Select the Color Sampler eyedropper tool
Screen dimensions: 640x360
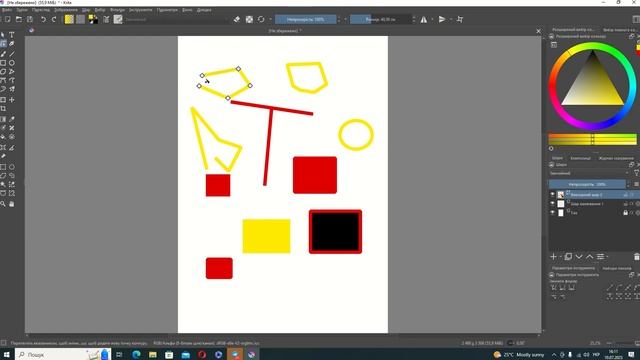click(12, 119)
